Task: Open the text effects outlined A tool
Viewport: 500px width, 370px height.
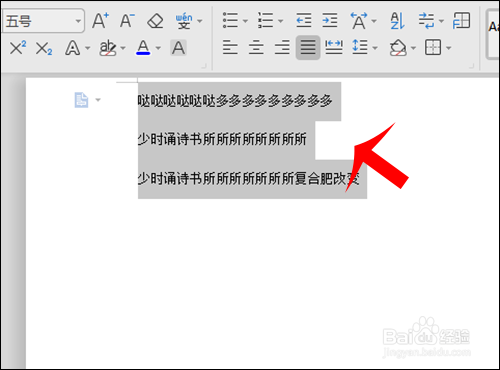Action: coord(72,48)
